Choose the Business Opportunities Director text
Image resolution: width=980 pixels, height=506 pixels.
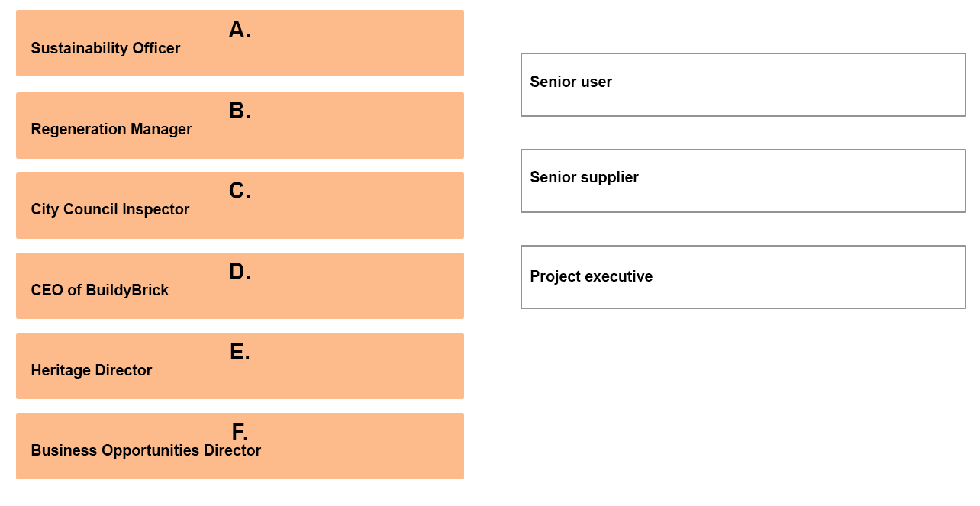pyautogui.click(x=146, y=450)
